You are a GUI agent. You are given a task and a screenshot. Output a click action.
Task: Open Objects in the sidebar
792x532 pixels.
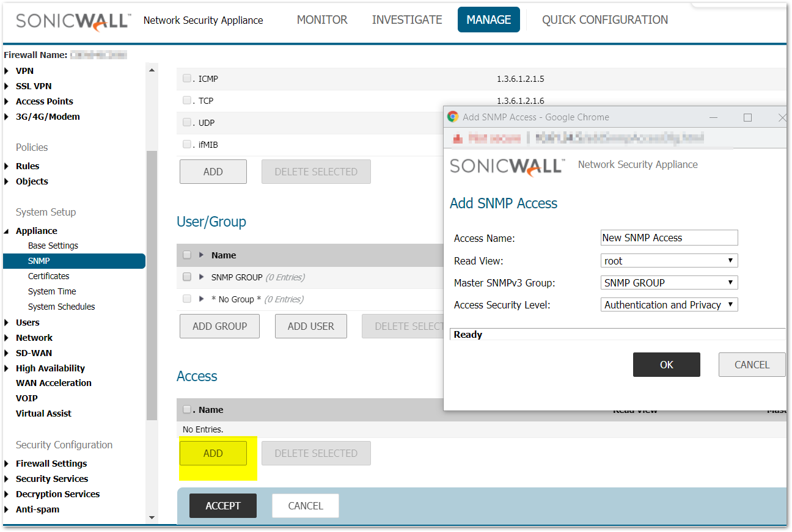[x=32, y=181]
